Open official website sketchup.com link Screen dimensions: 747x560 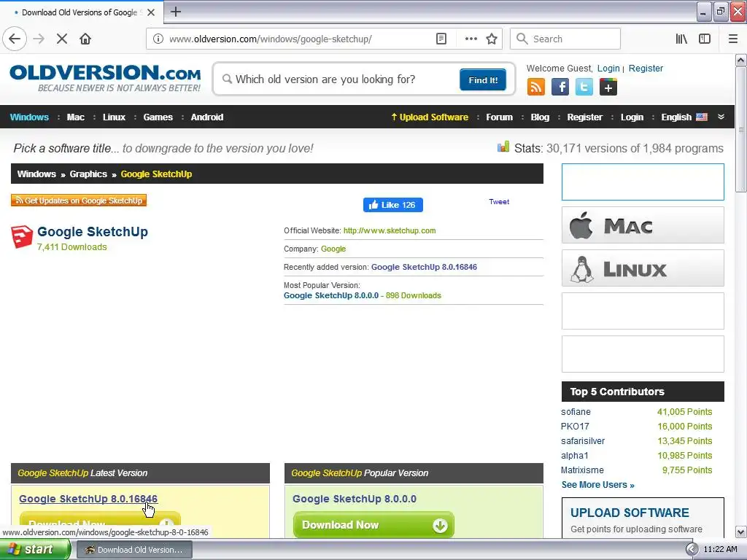click(390, 230)
